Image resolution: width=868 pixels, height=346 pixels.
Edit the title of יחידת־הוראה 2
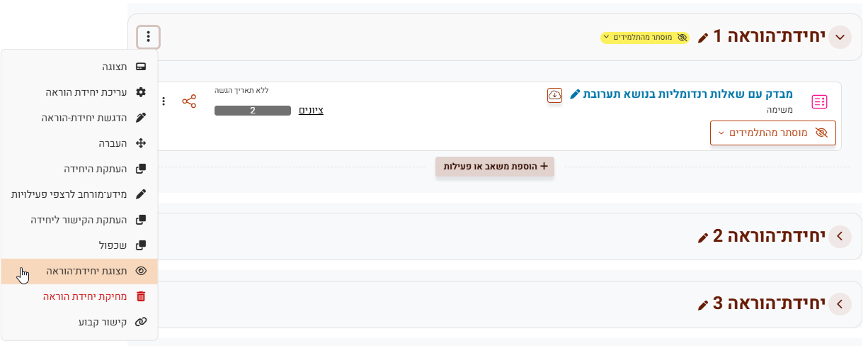702,238
